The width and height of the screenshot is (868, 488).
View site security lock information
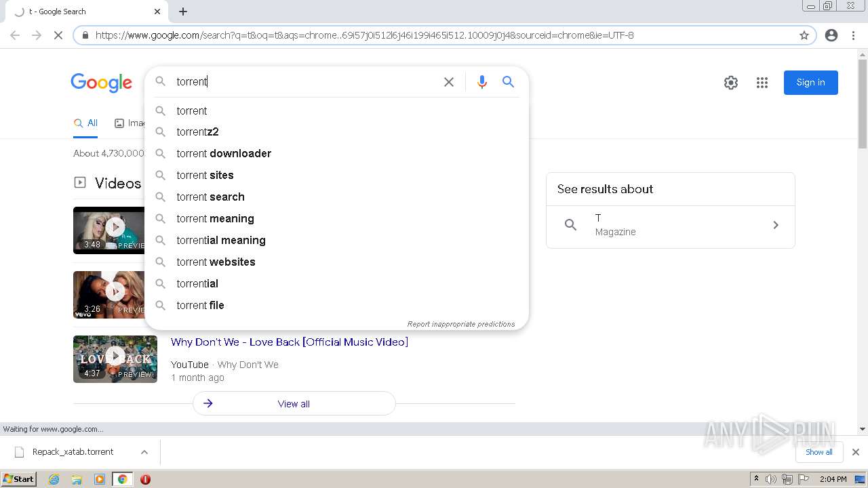click(85, 35)
